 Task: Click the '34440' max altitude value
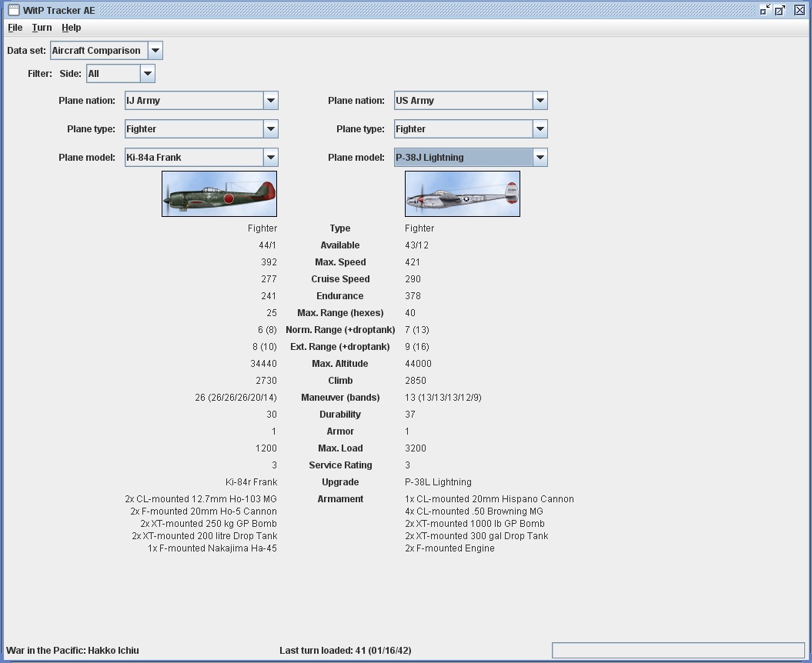pos(263,364)
